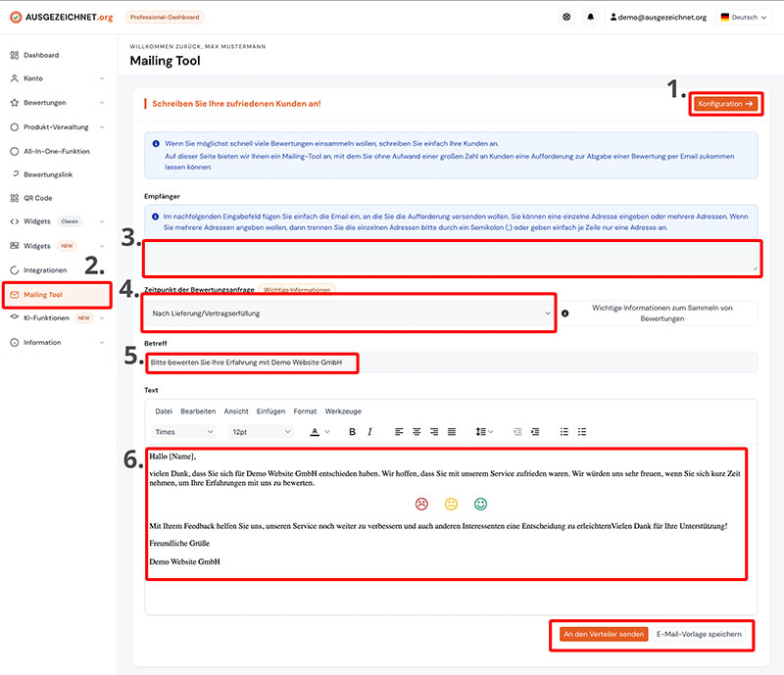Click the red sad smiley
The image size is (784, 675).
(x=421, y=504)
